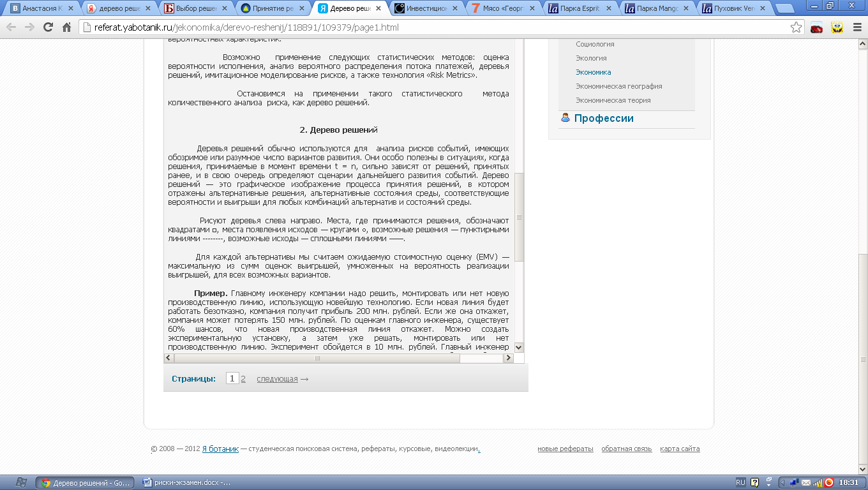This screenshot has width=868, height=490.
Task: Click the RU language indicator
Action: (740, 482)
